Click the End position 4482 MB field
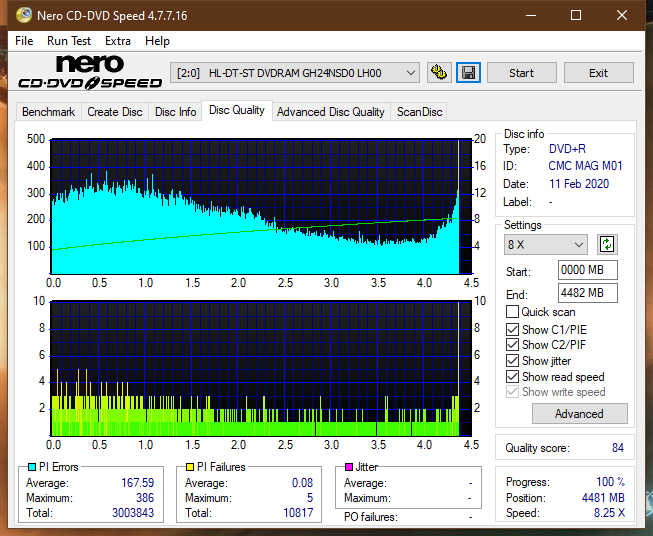Viewport: 653px width, 536px height. click(587, 293)
